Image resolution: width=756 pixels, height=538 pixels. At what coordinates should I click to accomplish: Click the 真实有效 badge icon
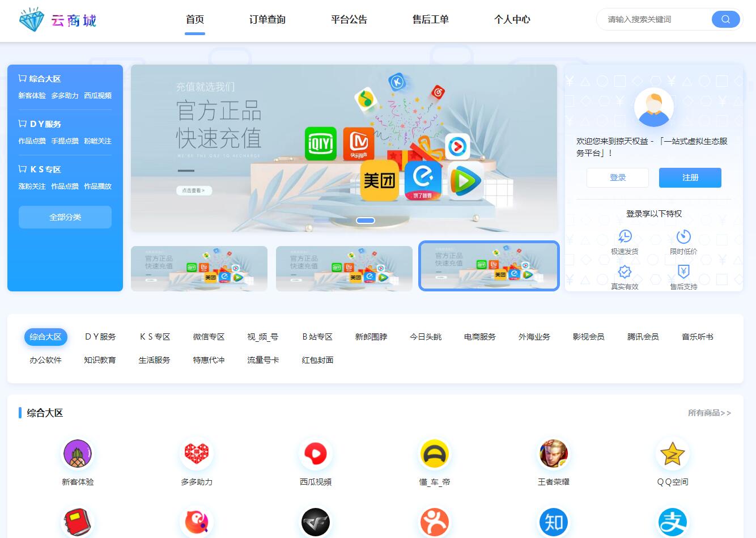coord(625,272)
